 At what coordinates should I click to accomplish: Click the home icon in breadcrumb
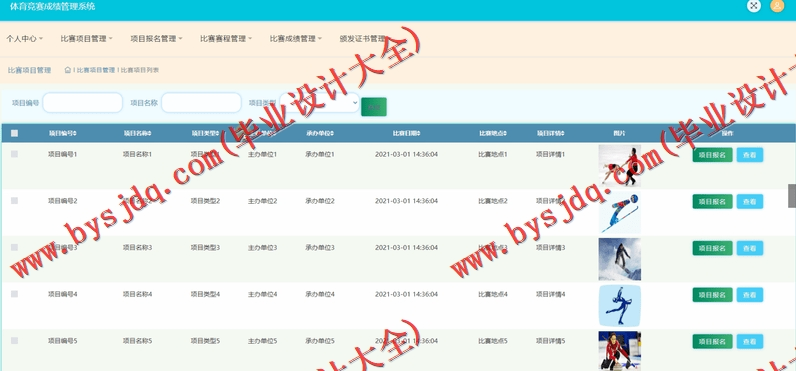point(68,70)
